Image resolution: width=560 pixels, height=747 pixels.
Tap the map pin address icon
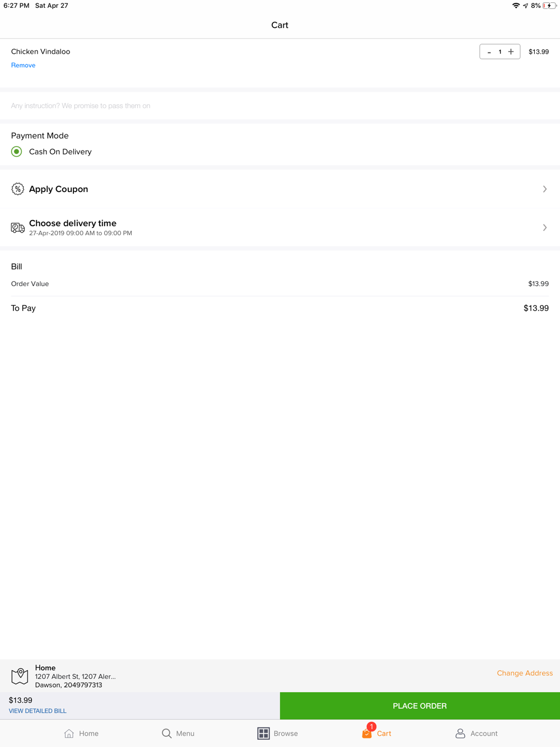pyautogui.click(x=20, y=676)
